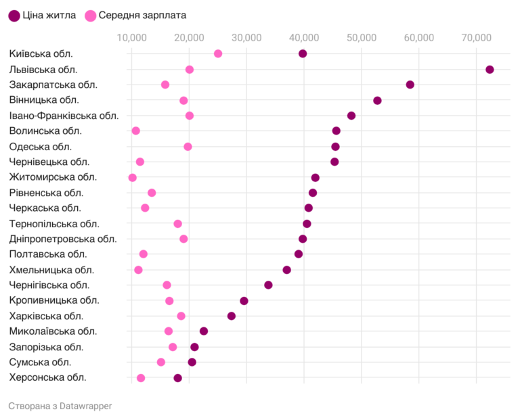Select the housing price dot for Львівська обл.
The width and height of the screenshot is (520, 420).
point(490,70)
